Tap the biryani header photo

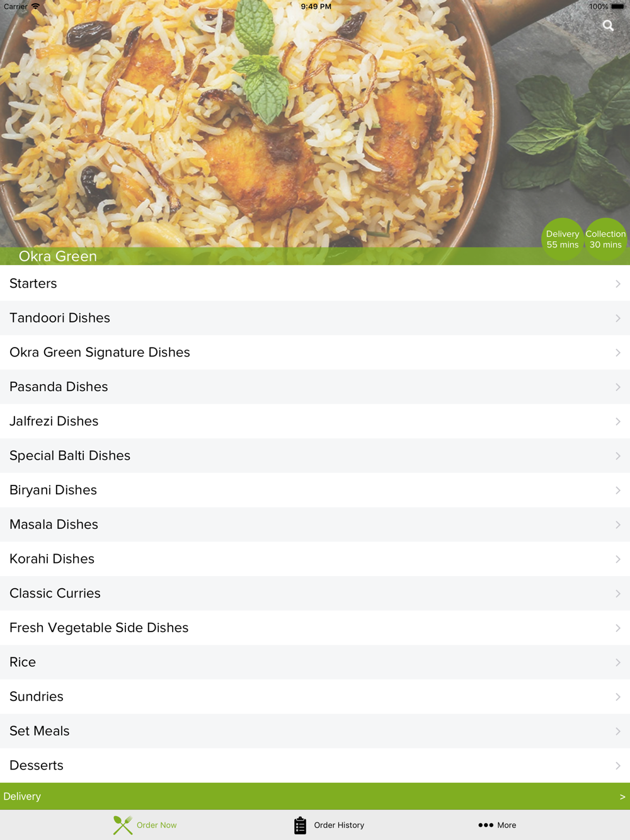315,124
